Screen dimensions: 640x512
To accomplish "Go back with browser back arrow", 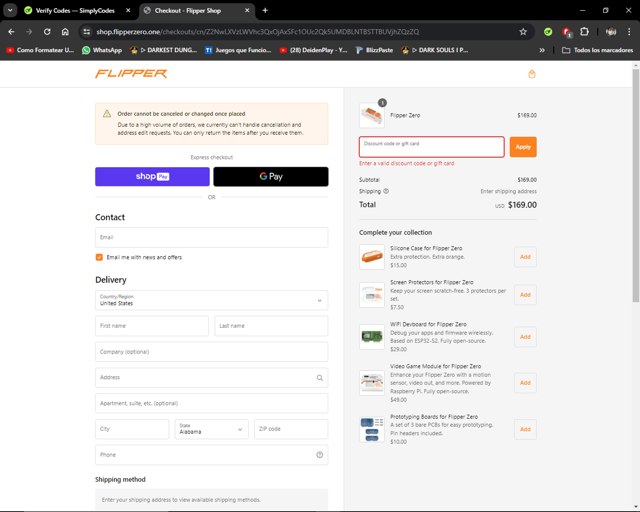I will tap(11, 31).
